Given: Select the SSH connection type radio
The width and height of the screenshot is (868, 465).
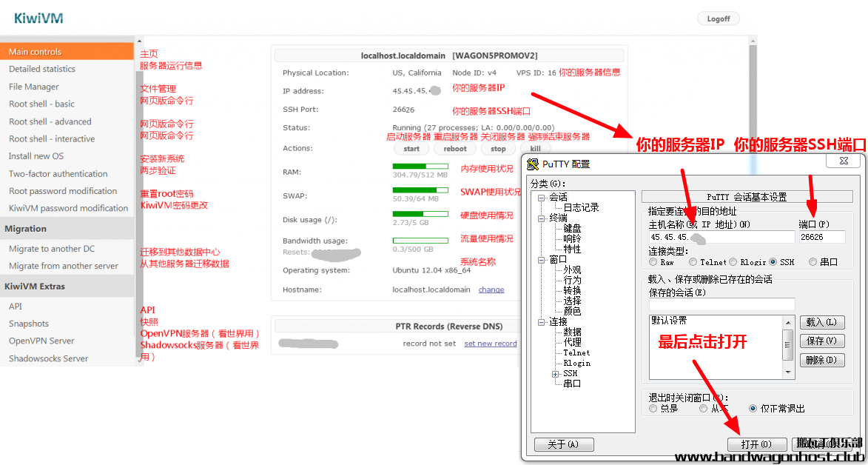Looking at the screenshot, I should pos(773,262).
